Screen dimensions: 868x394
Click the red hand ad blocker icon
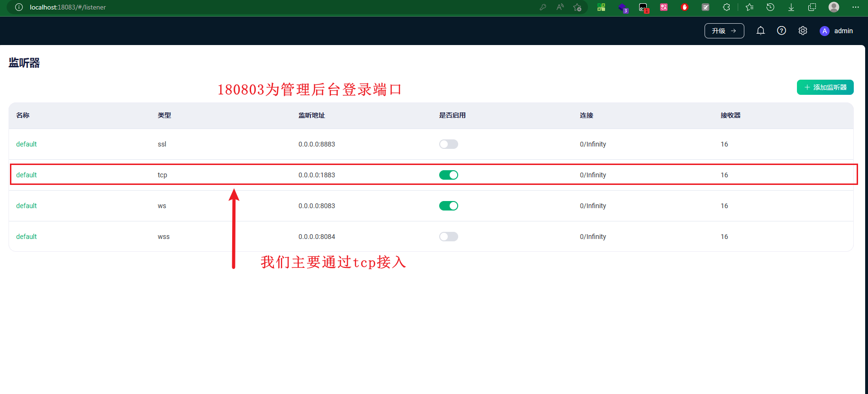[x=685, y=7]
